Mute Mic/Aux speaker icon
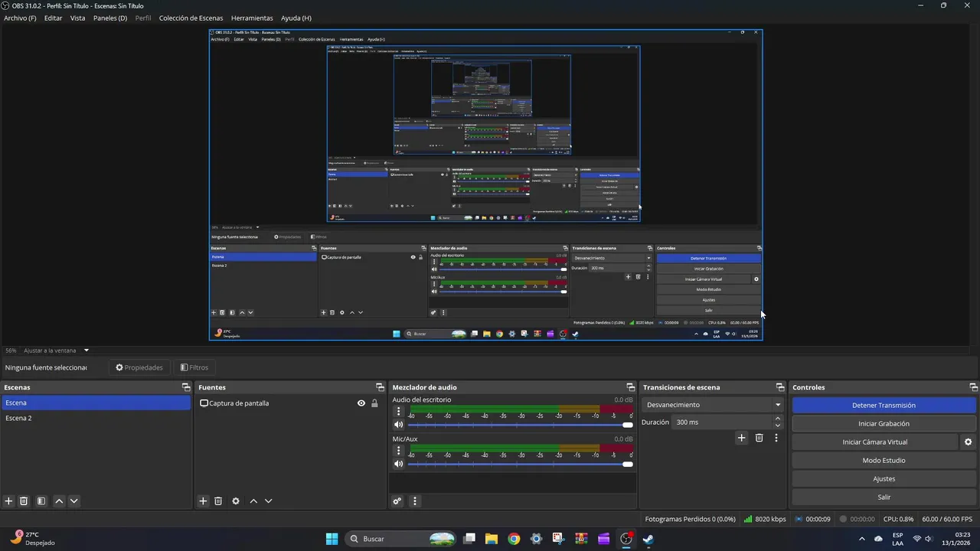This screenshot has width=980, height=551. (x=398, y=464)
